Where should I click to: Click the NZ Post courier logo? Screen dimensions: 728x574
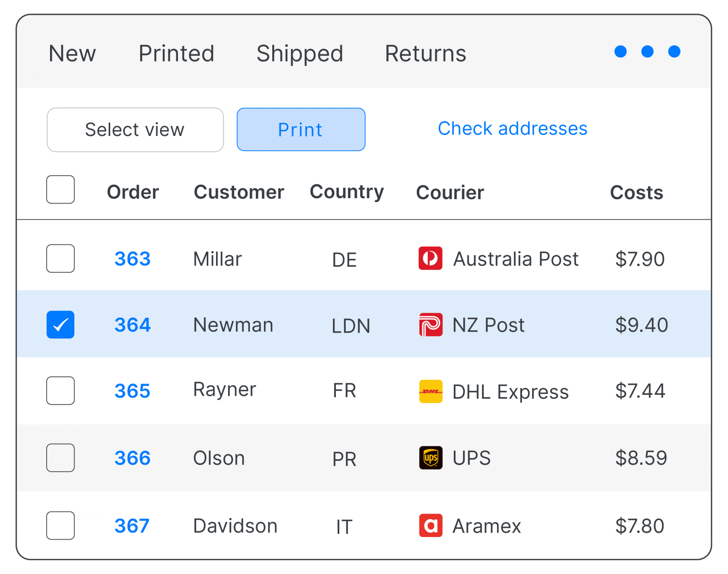[430, 325]
